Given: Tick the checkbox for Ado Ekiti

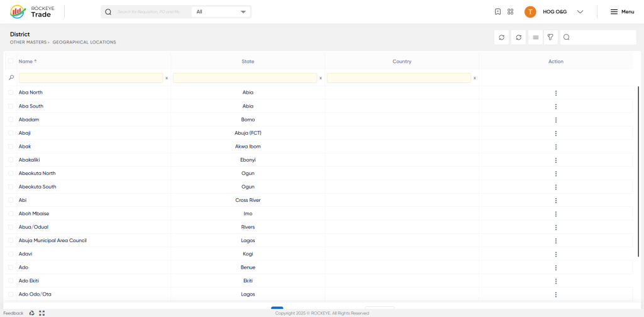Looking at the screenshot, I should 11,281.
